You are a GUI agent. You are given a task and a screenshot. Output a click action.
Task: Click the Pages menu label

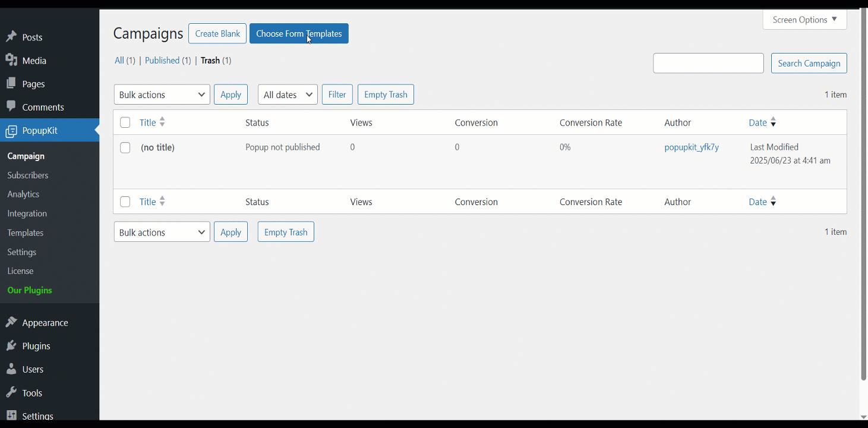coord(33,84)
